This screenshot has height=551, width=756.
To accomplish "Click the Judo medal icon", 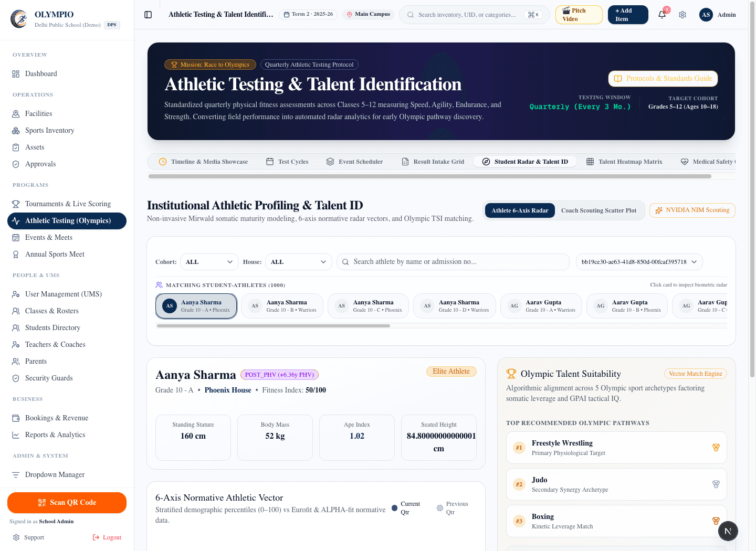I will point(716,484).
